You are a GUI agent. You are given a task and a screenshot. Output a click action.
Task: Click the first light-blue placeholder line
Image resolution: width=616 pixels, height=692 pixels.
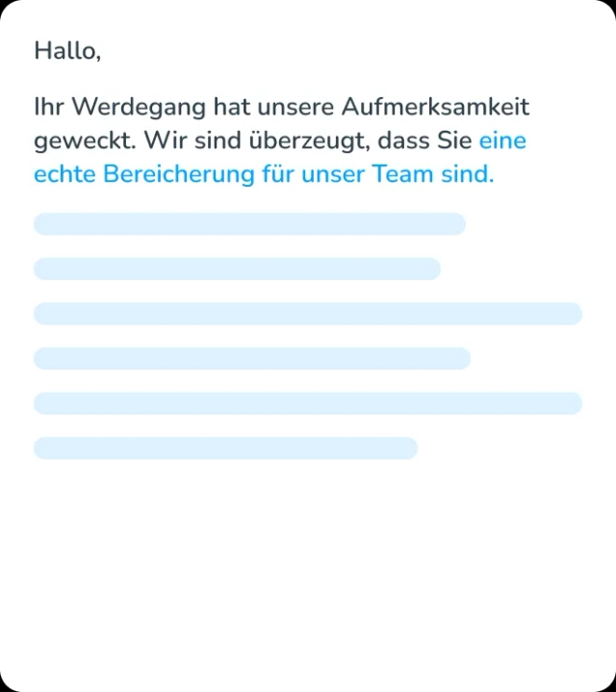pyautogui.click(x=249, y=223)
